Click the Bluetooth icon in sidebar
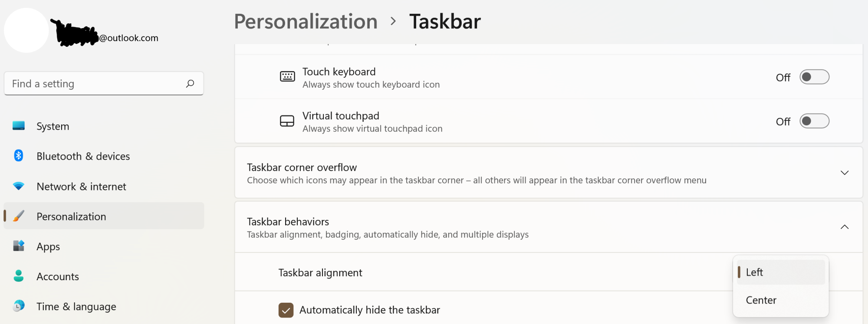This screenshot has height=324, width=868. 19,156
